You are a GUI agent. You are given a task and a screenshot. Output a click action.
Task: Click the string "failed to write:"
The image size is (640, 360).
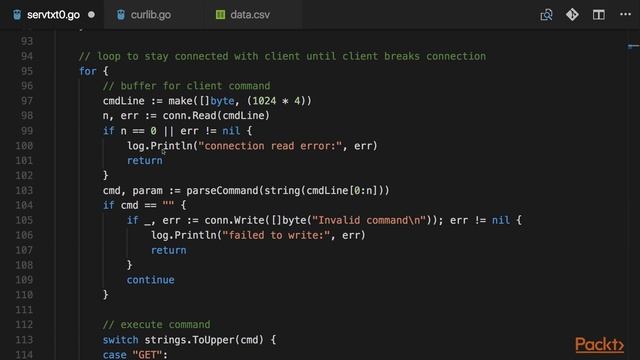tap(276, 236)
